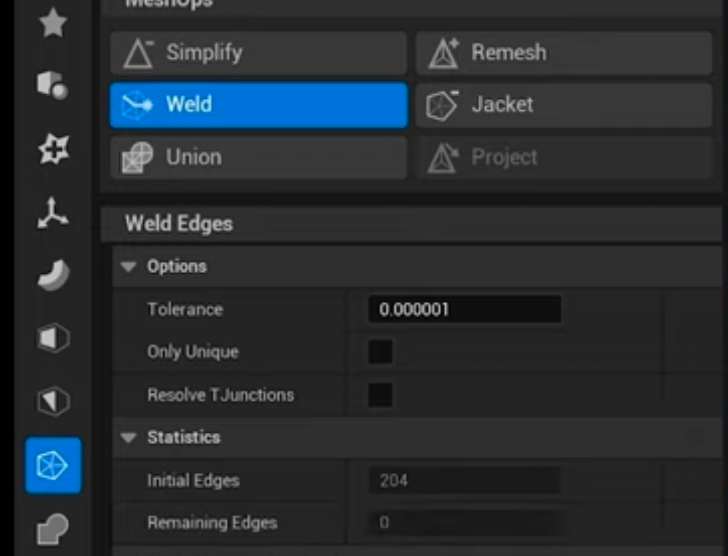
Task: Activate the Jacket tool
Action: tap(565, 105)
